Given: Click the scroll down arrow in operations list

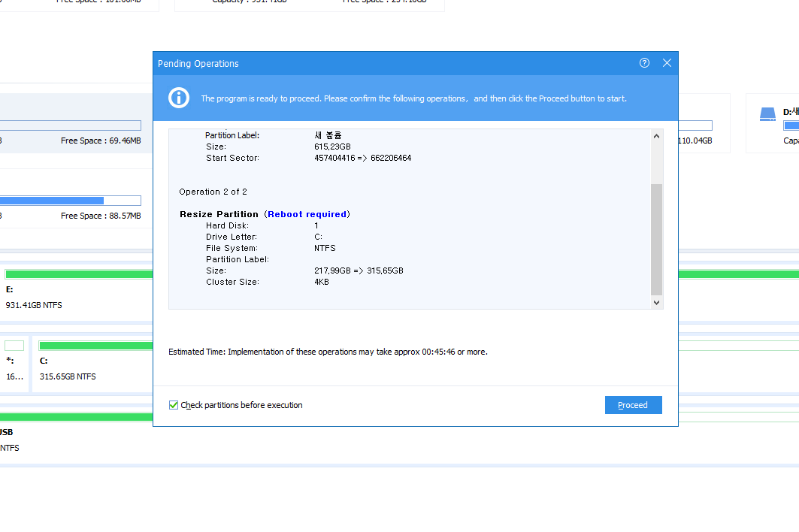Looking at the screenshot, I should point(656,303).
